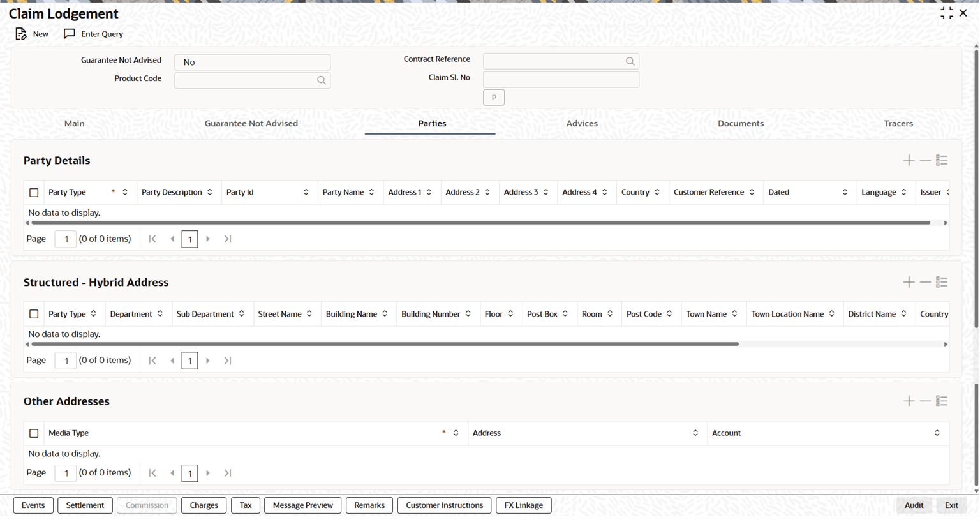Select all rows in Other Addresses

click(x=34, y=433)
